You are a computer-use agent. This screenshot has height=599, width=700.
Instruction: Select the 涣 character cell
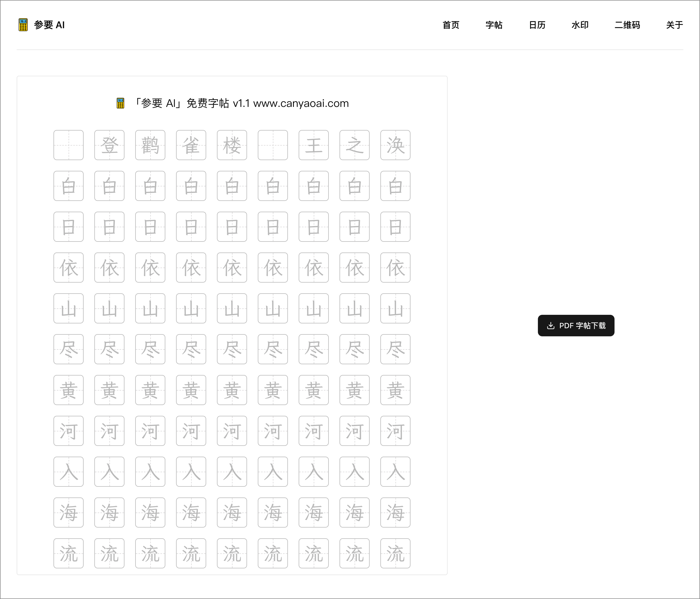click(x=396, y=145)
